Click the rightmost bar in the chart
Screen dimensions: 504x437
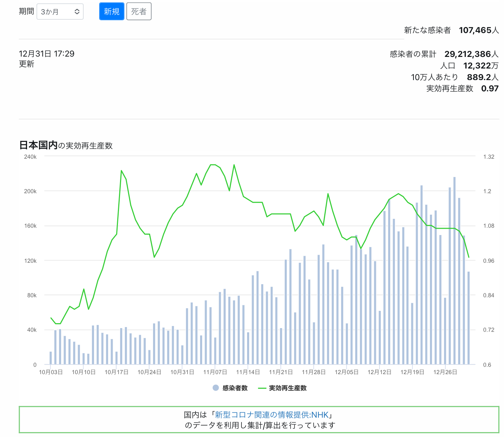coord(469,318)
